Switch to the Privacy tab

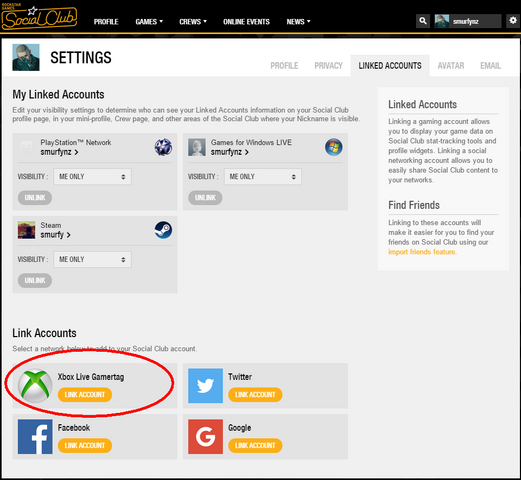click(x=328, y=66)
